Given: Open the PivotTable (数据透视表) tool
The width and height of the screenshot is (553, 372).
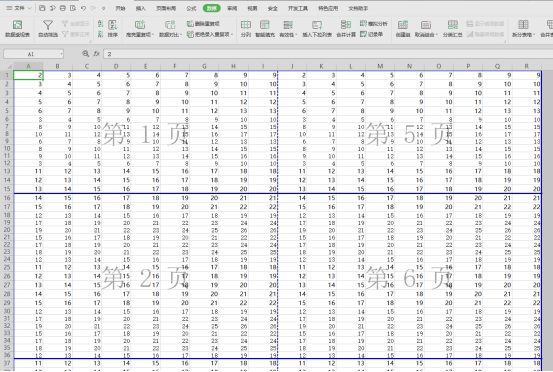Looking at the screenshot, I should click(17, 29).
